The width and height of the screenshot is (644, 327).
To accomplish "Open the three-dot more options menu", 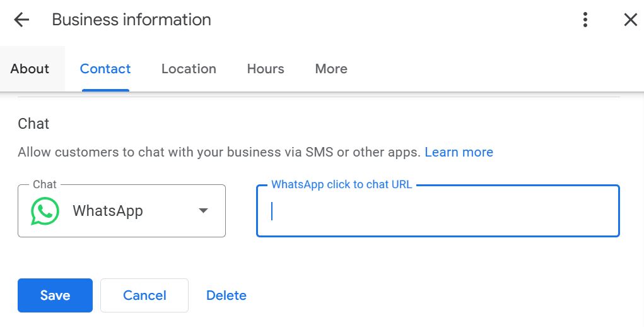I will [585, 20].
